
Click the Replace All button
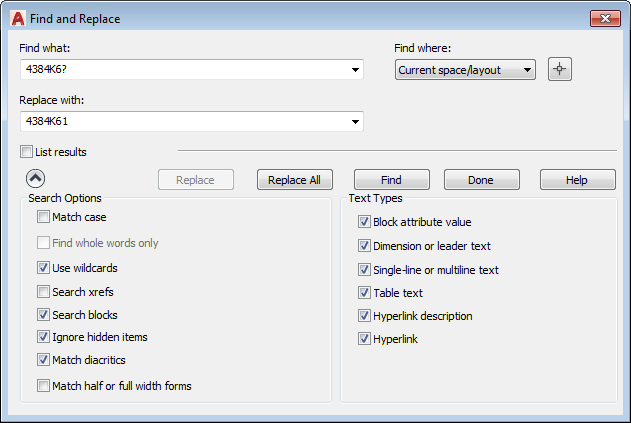click(x=294, y=180)
